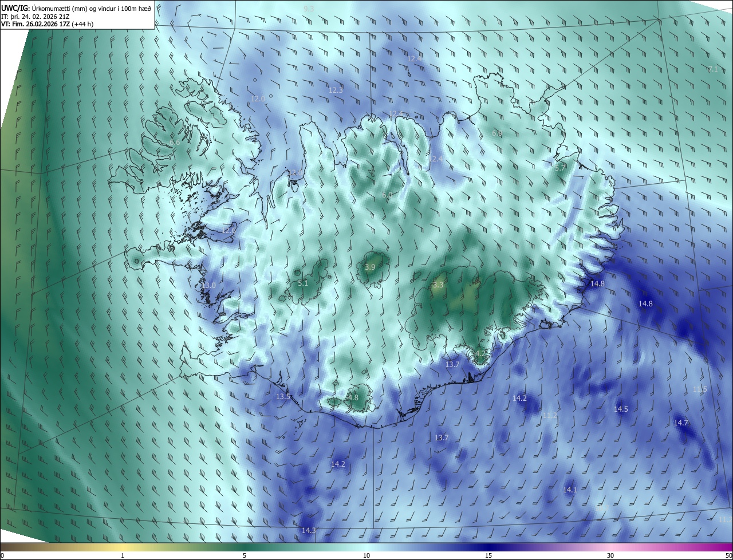Click the 13.5 value label
Viewport: 733px width, 560px height.
tap(283, 396)
